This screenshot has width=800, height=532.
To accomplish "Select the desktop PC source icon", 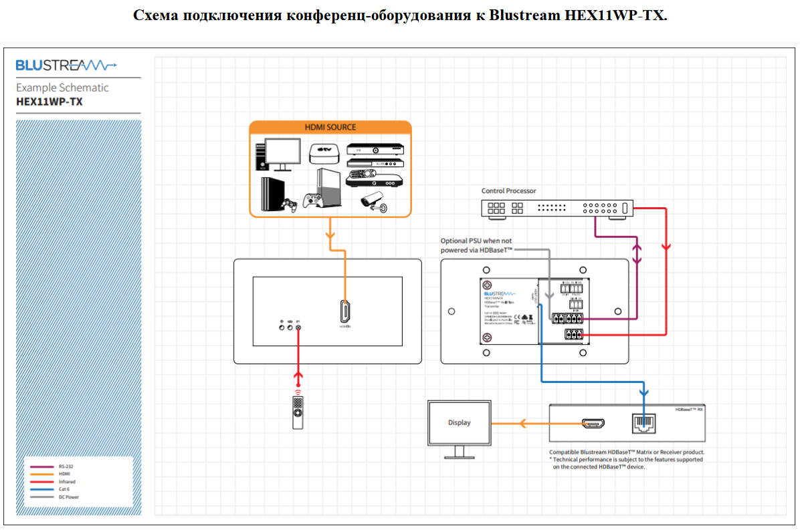I will pos(278,154).
